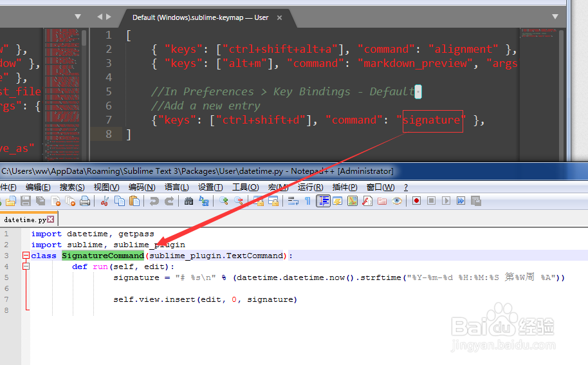Open a file with Notepad++ toolbar icon
Viewport: 588px width, 365px height.
coord(11,201)
